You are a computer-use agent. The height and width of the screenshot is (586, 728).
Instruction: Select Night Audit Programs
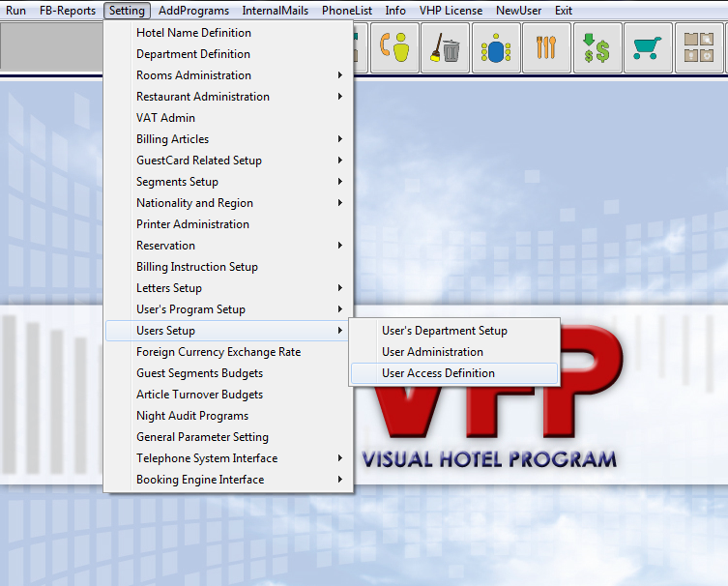227,416
